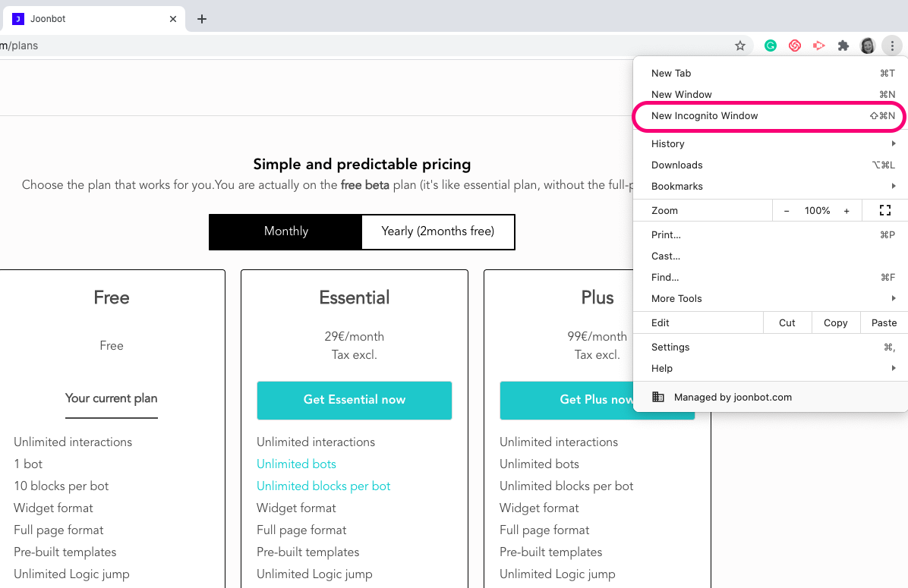
Task: Expand the History submenu
Action: coord(770,143)
